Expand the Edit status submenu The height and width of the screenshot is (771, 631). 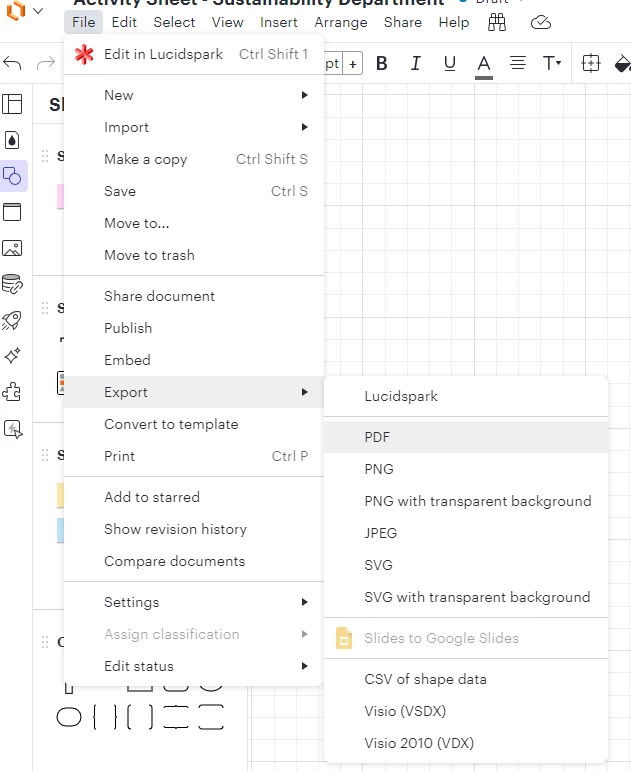194,666
